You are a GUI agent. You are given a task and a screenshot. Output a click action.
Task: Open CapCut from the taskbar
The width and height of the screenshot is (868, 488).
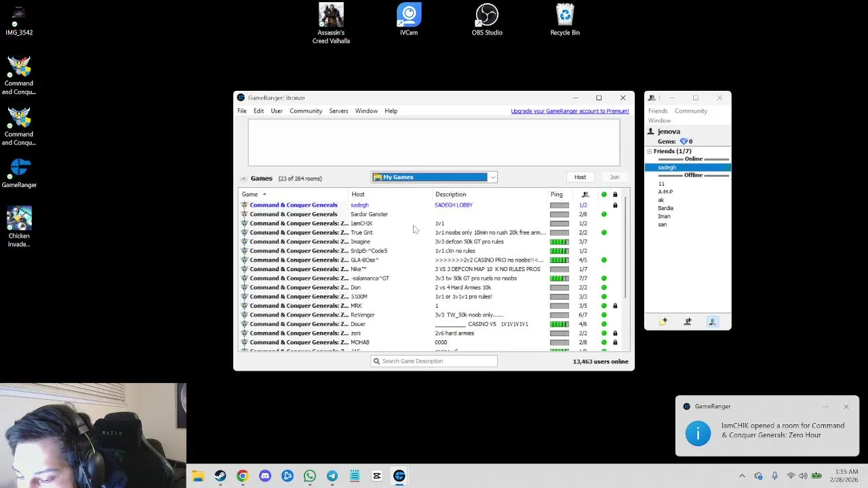pos(377,476)
